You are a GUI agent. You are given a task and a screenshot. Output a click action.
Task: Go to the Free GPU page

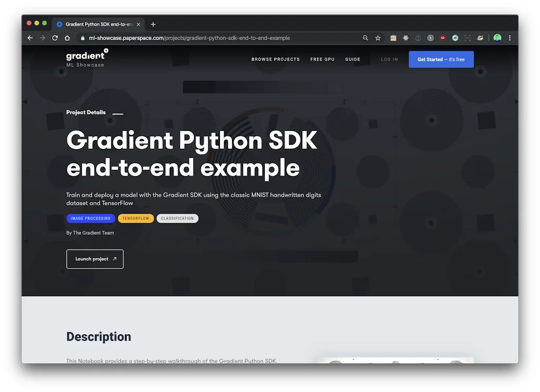[322, 59]
